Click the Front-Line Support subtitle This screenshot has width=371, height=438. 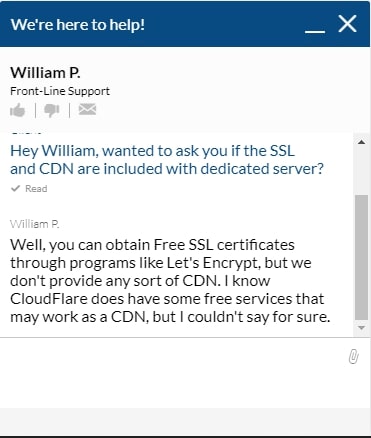60,91
